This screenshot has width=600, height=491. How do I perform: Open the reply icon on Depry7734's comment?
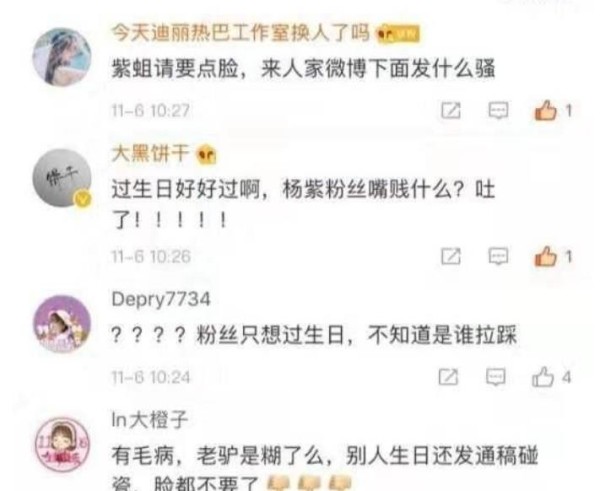point(496,377)
